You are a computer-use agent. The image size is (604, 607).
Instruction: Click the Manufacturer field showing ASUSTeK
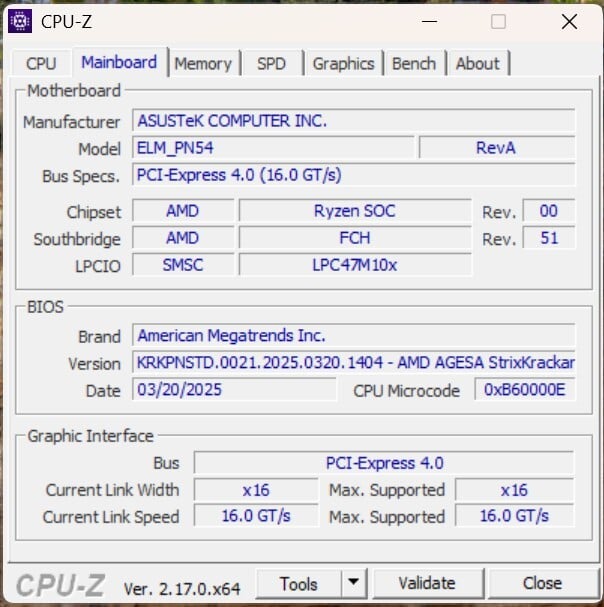click(x=354, y=121)
